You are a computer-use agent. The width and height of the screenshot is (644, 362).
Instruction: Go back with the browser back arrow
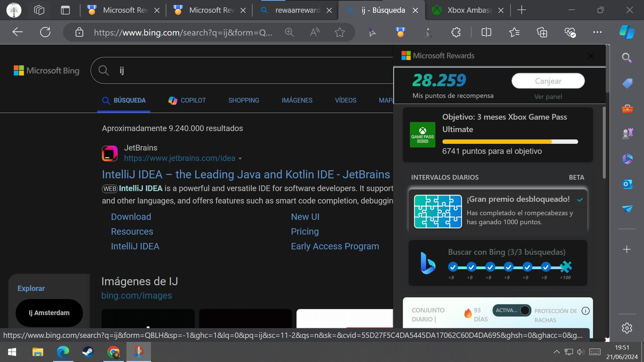coord(18,32)
